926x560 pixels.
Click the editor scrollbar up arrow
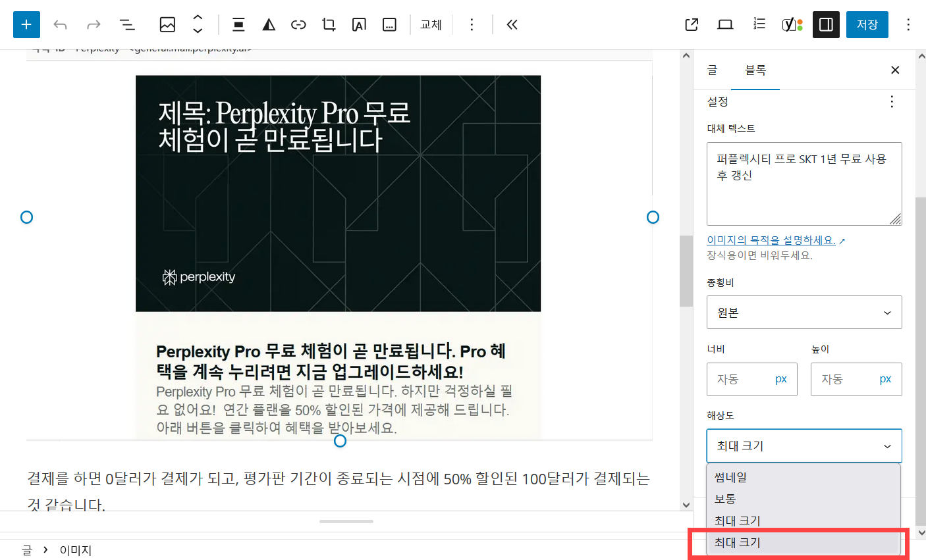pos(686,56)
